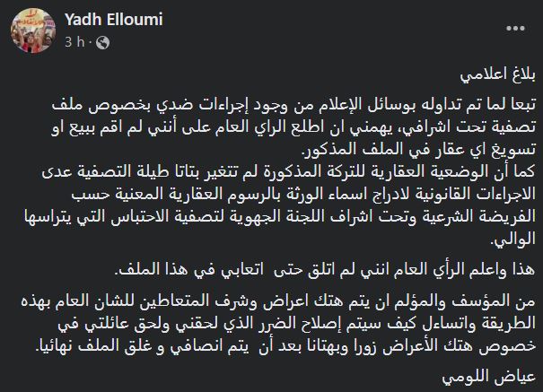Viewport: 543px width, 392px height.
Task: Click the line starting "الفريضة الشرعية وتحت اشراف"
Action: point(280,216)
